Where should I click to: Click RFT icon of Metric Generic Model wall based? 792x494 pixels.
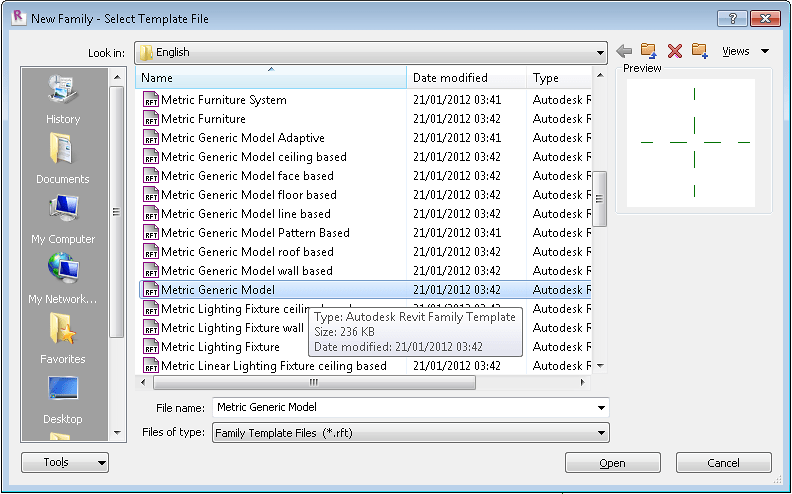tap(151, 271)
